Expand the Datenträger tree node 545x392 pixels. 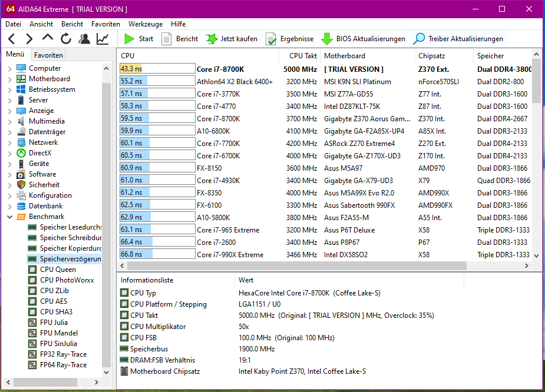10,132
